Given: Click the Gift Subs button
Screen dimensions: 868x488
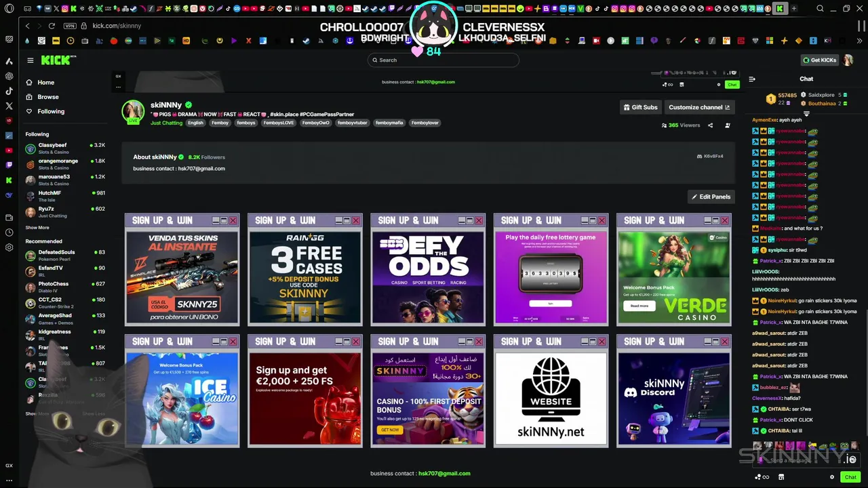Looking at the screenshot, I should click(640, 107).
